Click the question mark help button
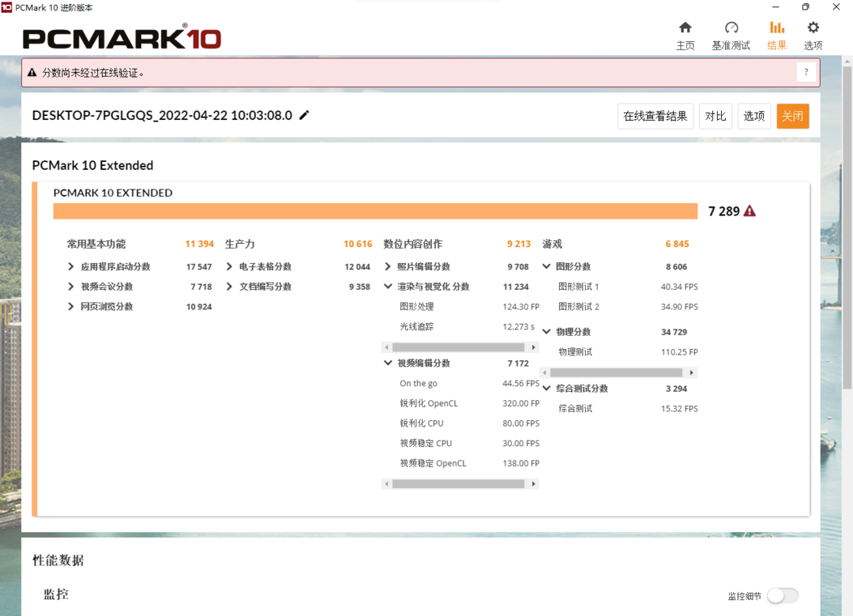 pos(806,72)
